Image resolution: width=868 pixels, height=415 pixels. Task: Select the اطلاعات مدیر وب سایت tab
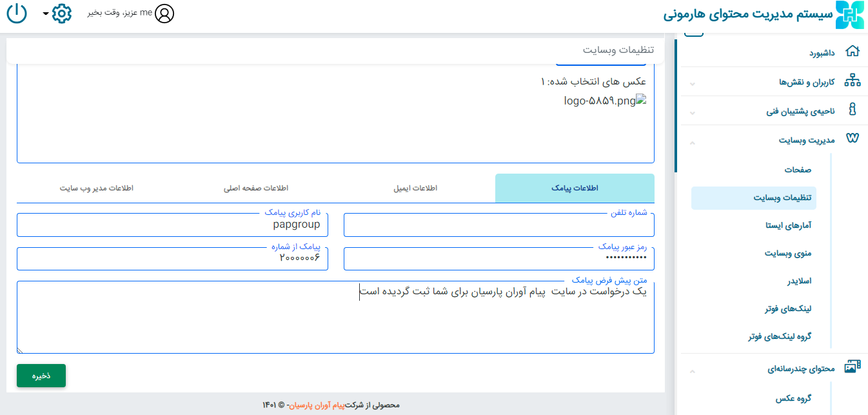(x=97, y=188)
